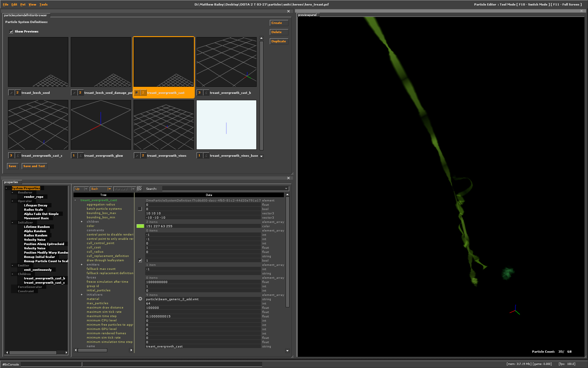This screenshot has height=368, width=588.
Task: Click the scroll-up arrow of the definitions list
Action: [262, 38]
